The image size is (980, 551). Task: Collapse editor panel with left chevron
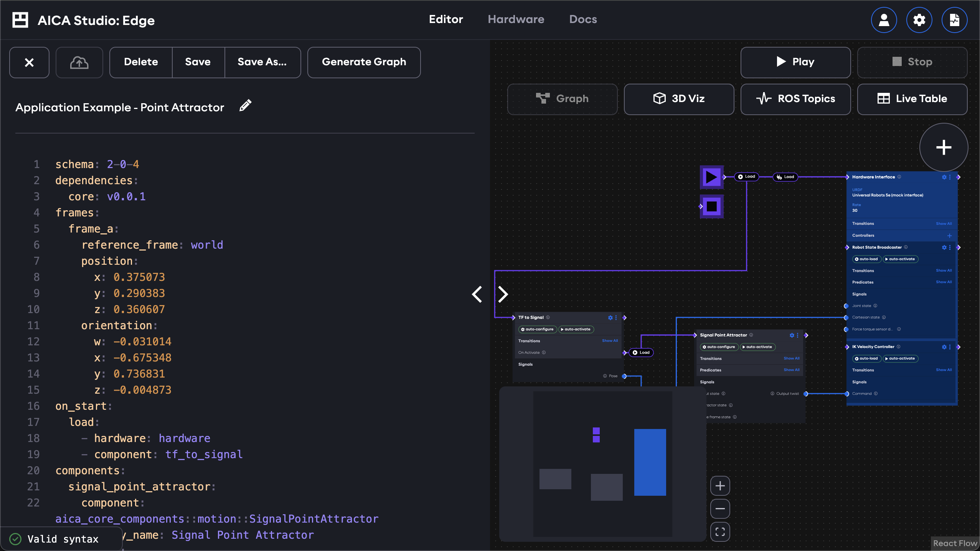pyautogui.click(x=477, y=294)
